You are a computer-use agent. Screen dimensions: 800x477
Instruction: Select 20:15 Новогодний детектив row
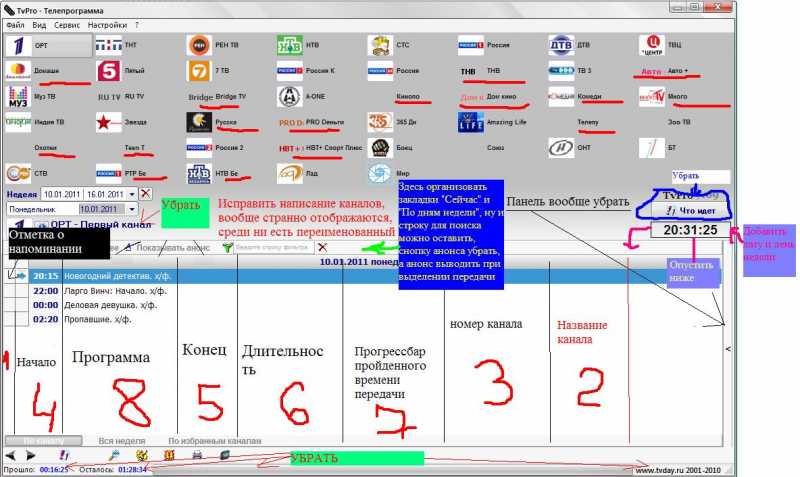click(363, 276)
